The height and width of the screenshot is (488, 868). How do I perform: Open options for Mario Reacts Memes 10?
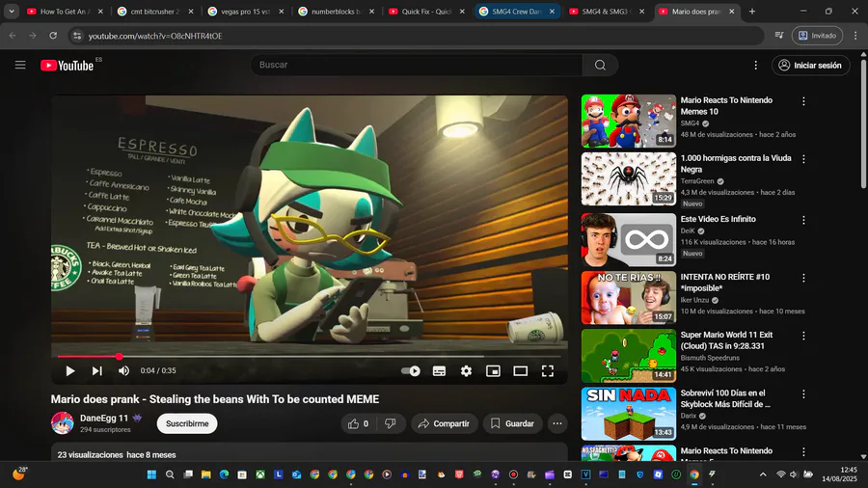803,101
